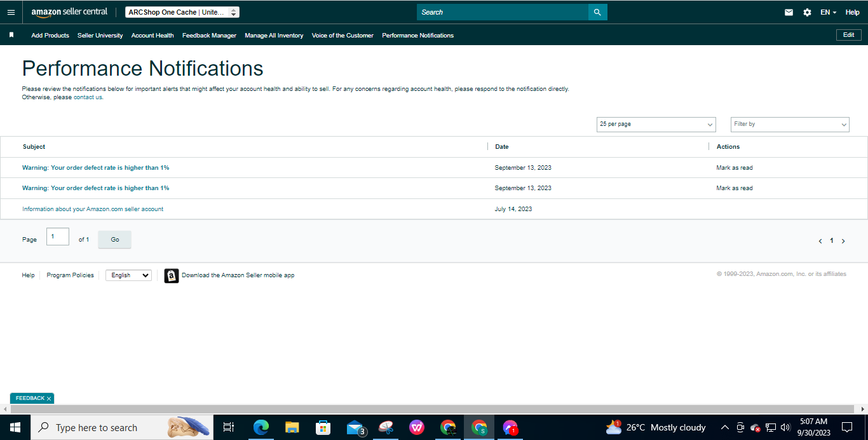Open Task View on the taskbar
This screenshot has height=440, width=868.
click(229, 427)
